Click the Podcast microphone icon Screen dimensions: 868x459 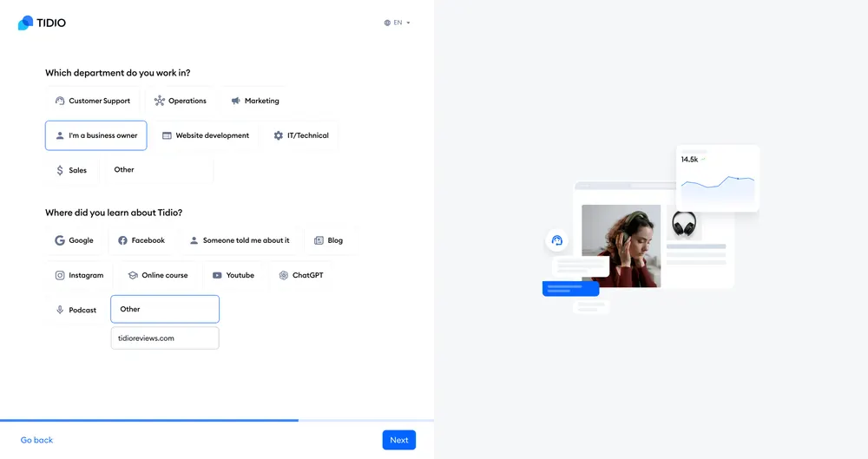tap(60, 310)
